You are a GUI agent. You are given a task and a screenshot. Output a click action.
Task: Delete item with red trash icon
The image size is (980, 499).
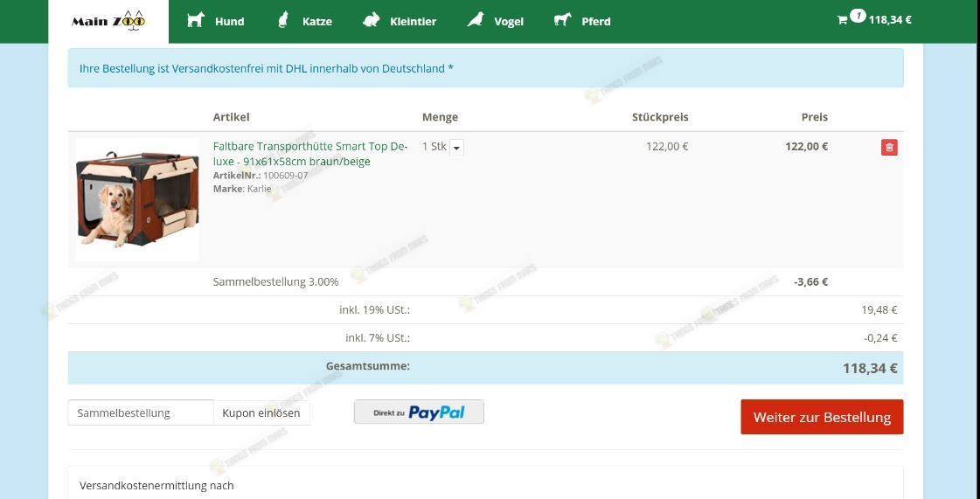(889, 148)
